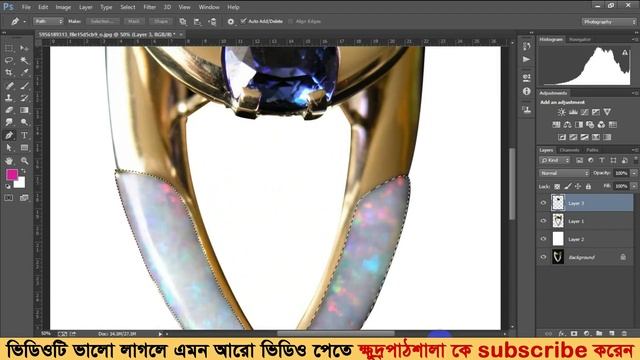Viewport: 640px width, 360px height.
Task: Click the Shape make button
Action: [161, 21]
